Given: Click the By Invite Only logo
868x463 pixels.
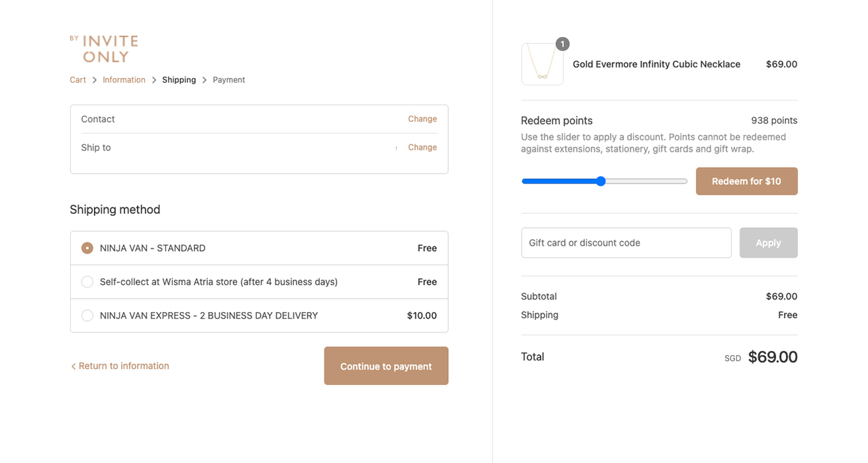Looking at the screenshot, I should [104, 49].
